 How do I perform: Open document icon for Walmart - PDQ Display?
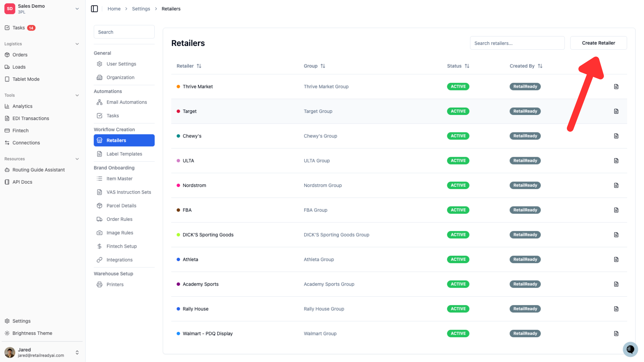616,334
